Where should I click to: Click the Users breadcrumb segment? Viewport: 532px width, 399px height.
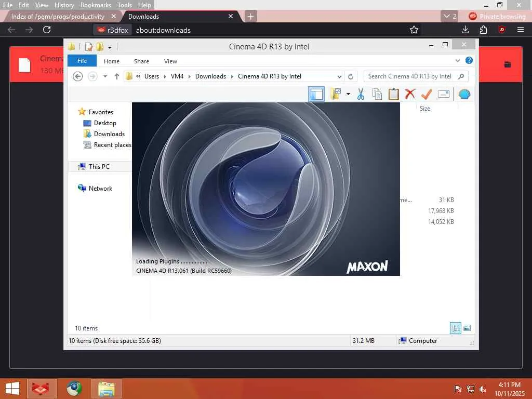point(152,76)
